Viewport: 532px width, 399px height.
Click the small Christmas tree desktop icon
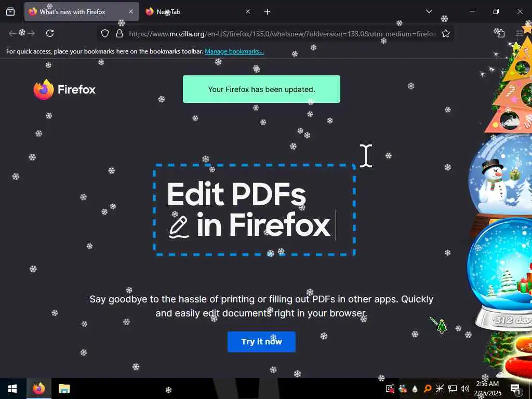coord(441,326)
